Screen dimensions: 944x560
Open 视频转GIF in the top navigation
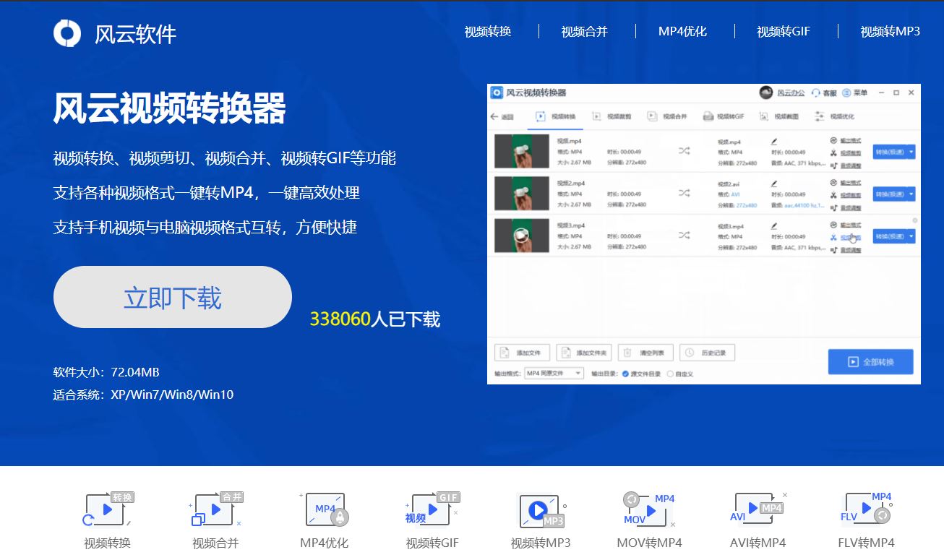pyautogui.click(x=784, y=31)
